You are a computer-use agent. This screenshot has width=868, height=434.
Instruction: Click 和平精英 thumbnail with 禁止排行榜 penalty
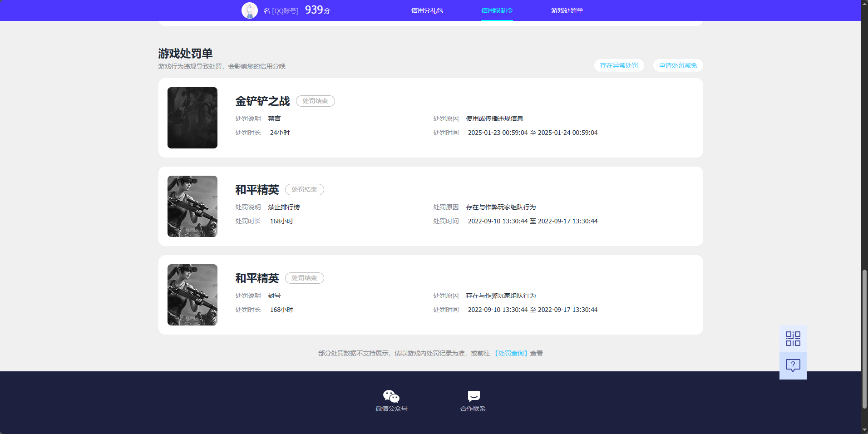tap(192, 206)
